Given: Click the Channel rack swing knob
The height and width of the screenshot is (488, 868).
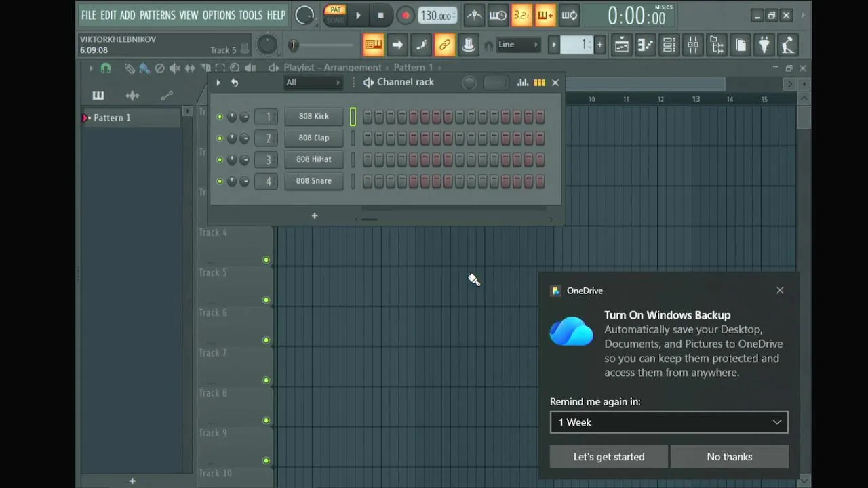Looking at the screenshot, I should (469, 83).
